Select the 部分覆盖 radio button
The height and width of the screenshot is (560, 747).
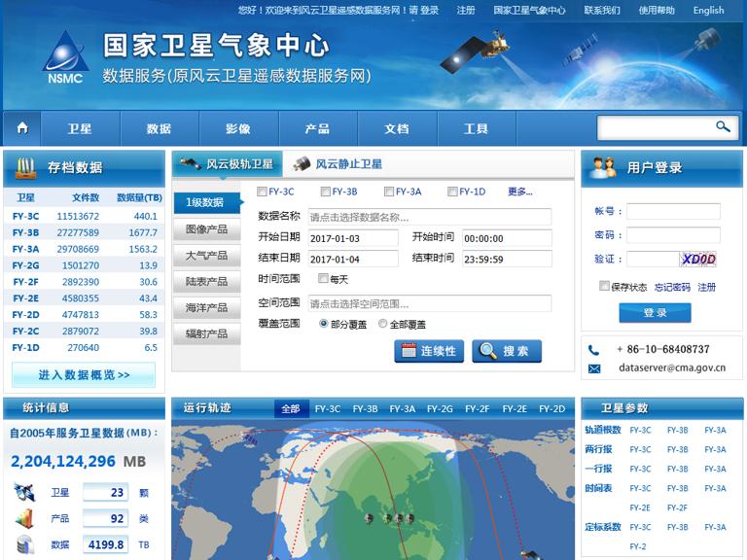tap(324, 324)
